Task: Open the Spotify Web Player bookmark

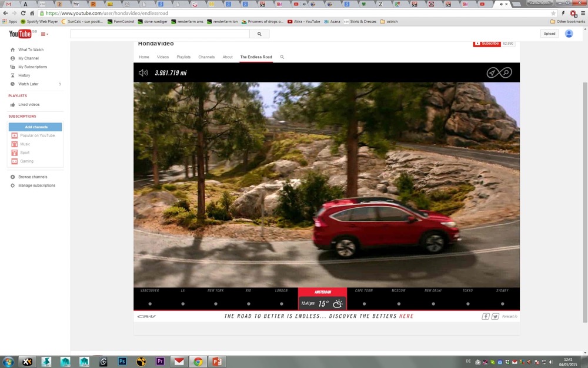Action: click(x=39, y=21)
